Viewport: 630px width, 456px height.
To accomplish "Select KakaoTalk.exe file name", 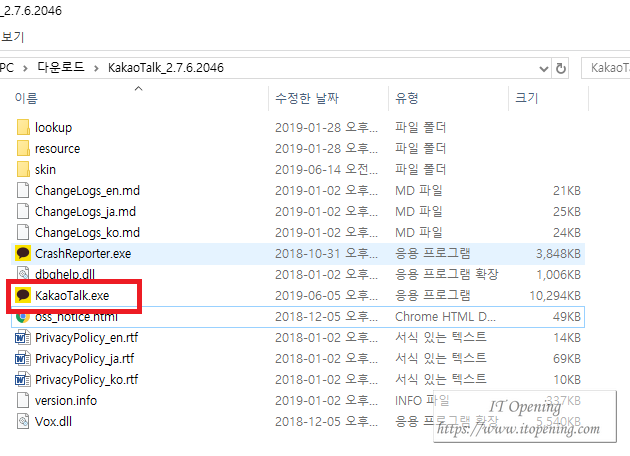I will pyautogui.click(x=72, y=296).
